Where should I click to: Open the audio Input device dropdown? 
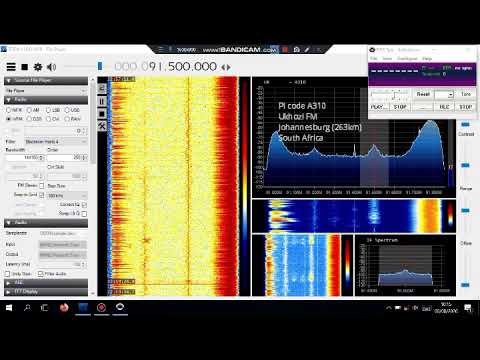63,245
